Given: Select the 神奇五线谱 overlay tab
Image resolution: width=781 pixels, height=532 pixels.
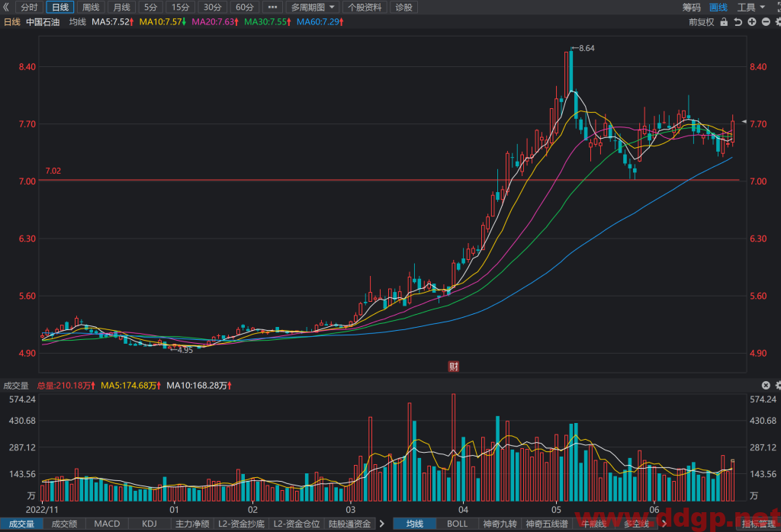Looking at the screenshot, I should pyautogui.click(x=547, y=524).
